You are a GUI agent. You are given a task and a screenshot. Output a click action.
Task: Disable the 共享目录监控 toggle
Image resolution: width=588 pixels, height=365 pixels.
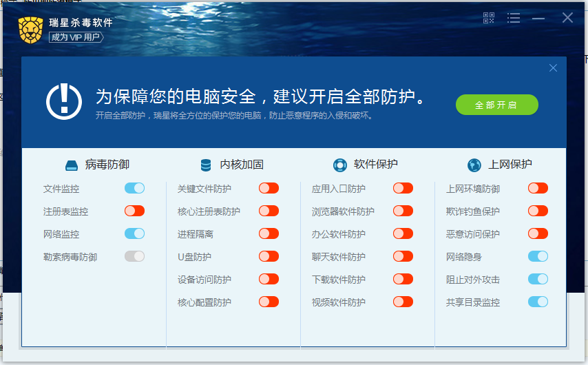538,302
